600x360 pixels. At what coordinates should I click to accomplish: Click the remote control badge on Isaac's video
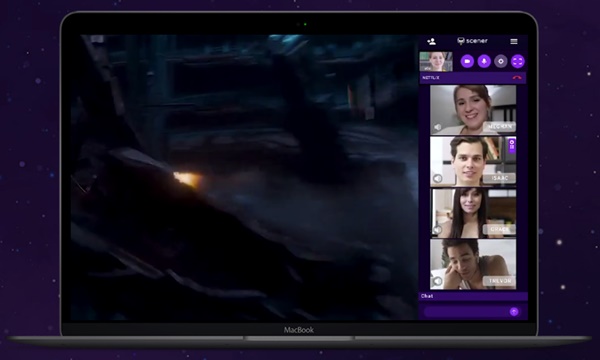pos(512,146)
